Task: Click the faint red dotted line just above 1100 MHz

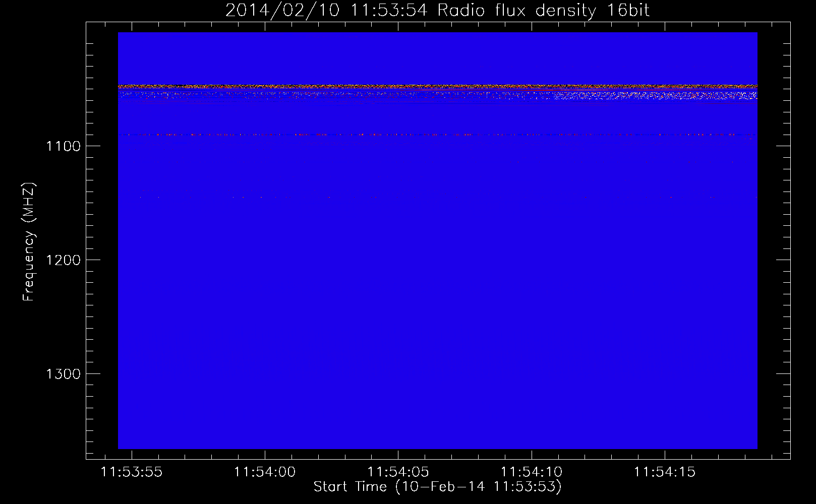Action: (437, 135)
